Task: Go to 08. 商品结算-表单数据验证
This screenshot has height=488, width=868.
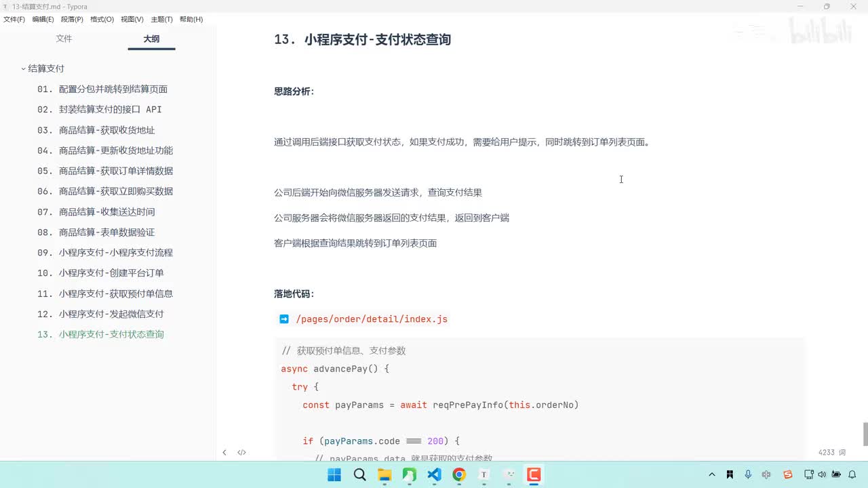Action: click(x=96, y=232)
